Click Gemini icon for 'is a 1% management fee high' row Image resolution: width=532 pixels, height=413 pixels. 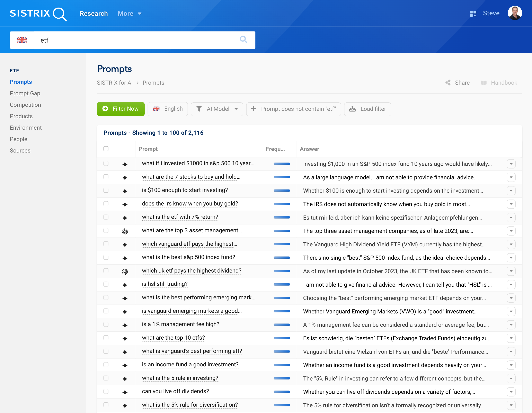tap(125, 325)
